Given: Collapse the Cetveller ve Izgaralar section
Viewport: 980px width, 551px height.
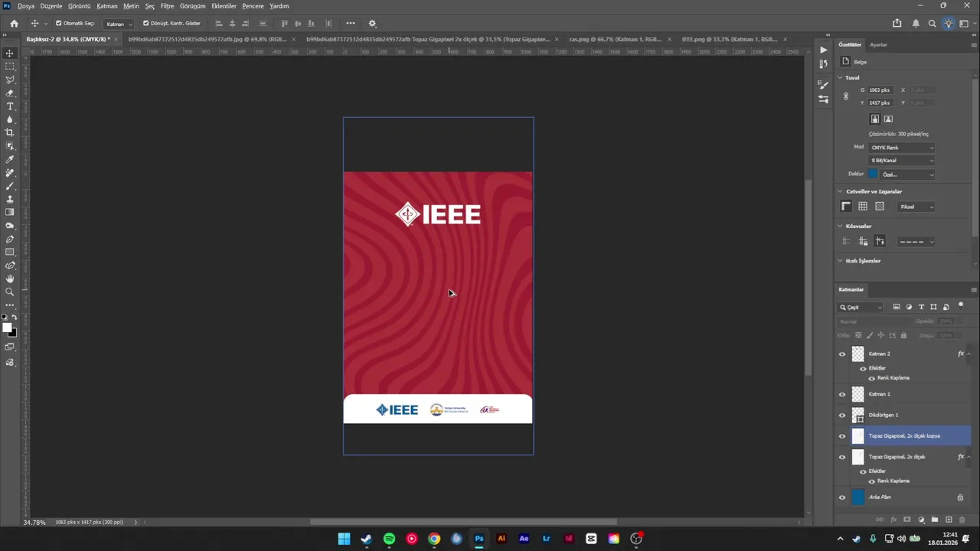Looking at the screenshot, I should pos(840,191).
